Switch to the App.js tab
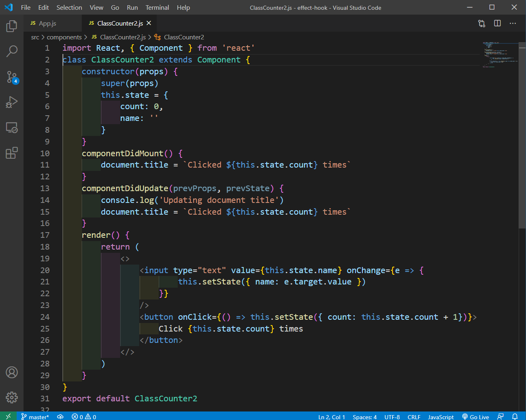 click(x=52, y=23)
